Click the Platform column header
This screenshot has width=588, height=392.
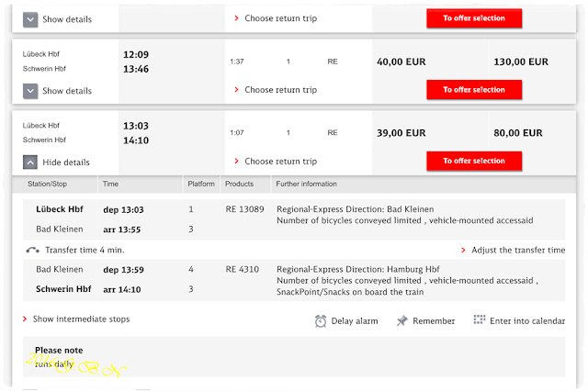tap(201, 184)
